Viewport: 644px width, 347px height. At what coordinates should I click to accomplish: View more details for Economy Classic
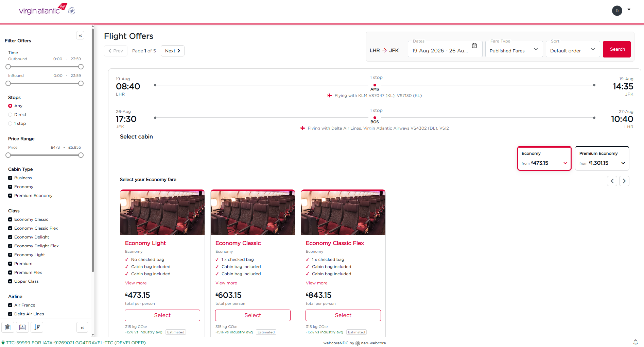click(226, 283)
